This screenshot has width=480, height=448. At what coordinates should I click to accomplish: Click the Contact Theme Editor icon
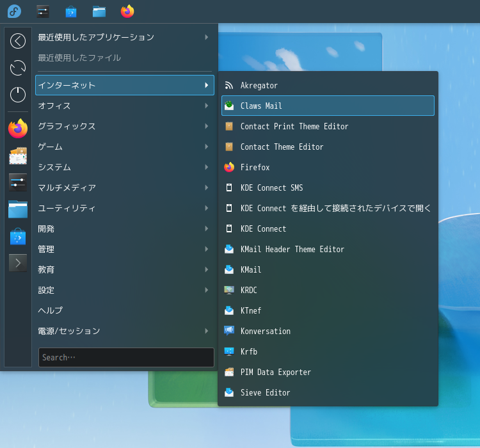click(x=229, y=147)
